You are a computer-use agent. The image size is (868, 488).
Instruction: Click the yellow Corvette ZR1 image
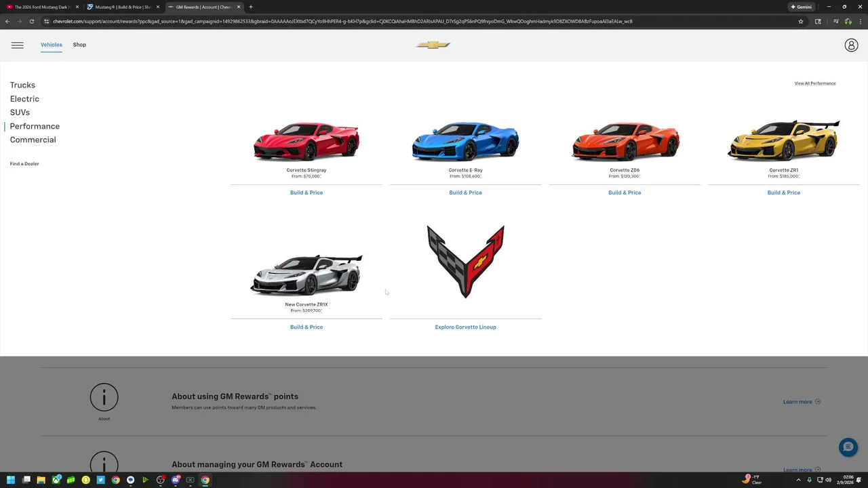pyautogui.click(x=784, y=141)
